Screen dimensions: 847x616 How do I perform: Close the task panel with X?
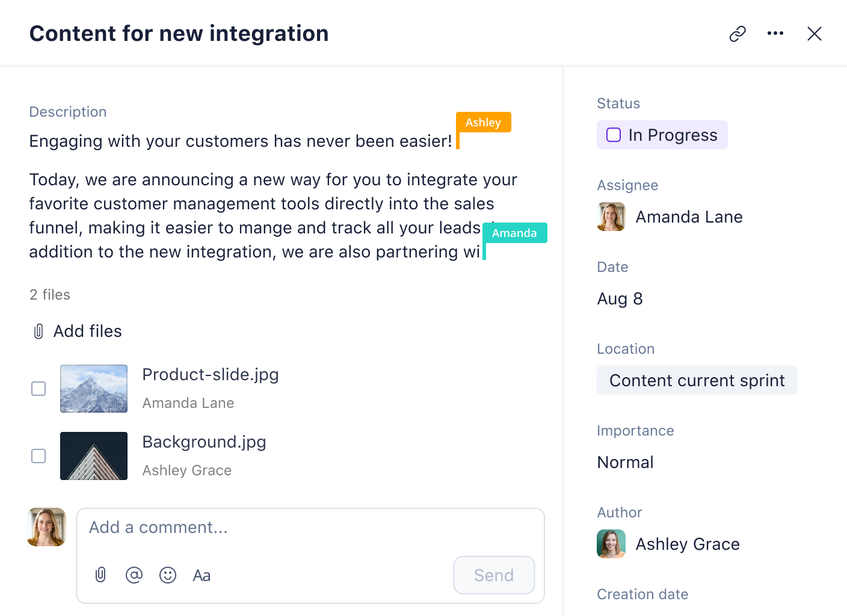pyautogui.click(x=815, y=34)
